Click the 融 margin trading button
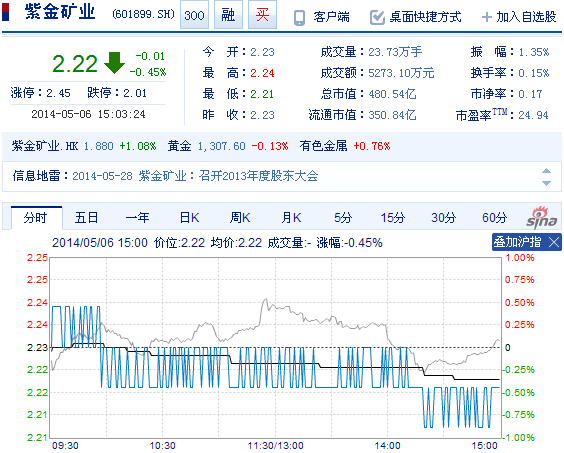Image resolution: width=564 pixels, height=453 pixels. tap(228, 15)
